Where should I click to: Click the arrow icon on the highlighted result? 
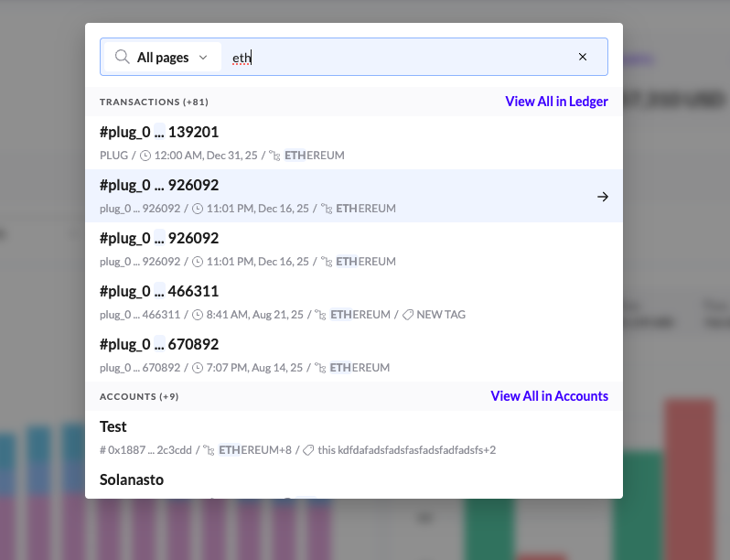point(602,196)
